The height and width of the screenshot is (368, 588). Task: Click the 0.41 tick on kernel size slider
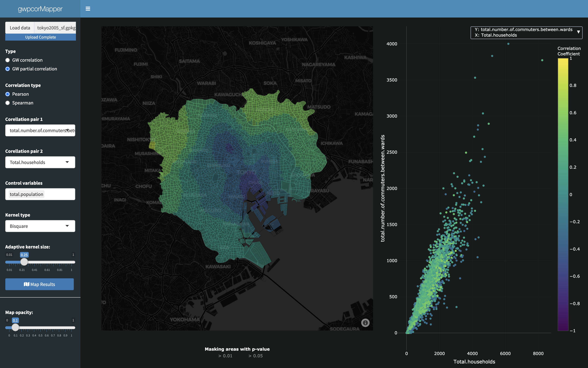(x=34, y=270)
